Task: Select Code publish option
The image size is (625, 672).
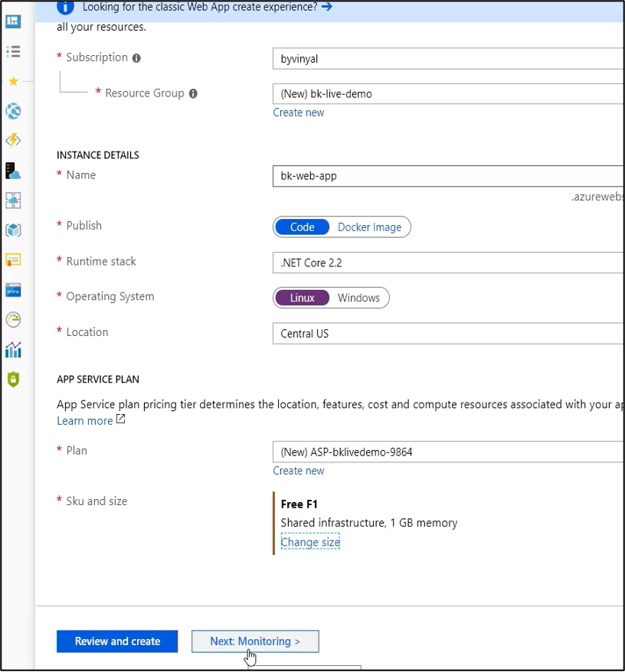Action: (303, 227)
